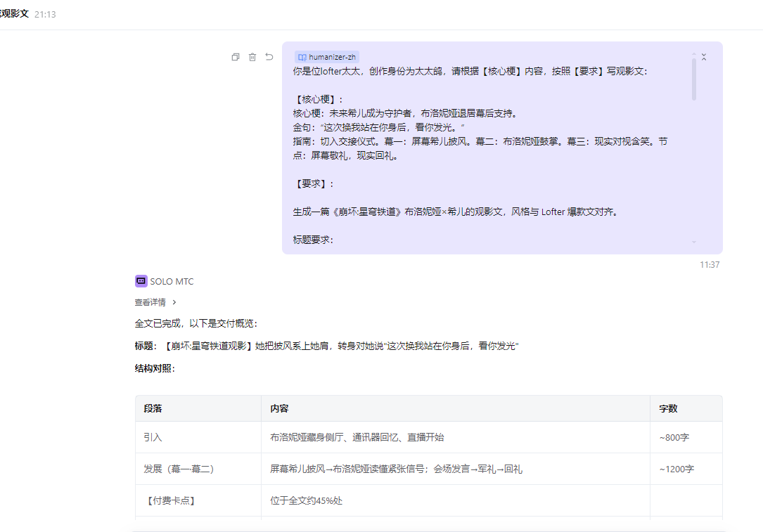Click the undo arrow beside the prompt
Image resolution: width=763 pixels, height=532 pixels.
(269, 57)
